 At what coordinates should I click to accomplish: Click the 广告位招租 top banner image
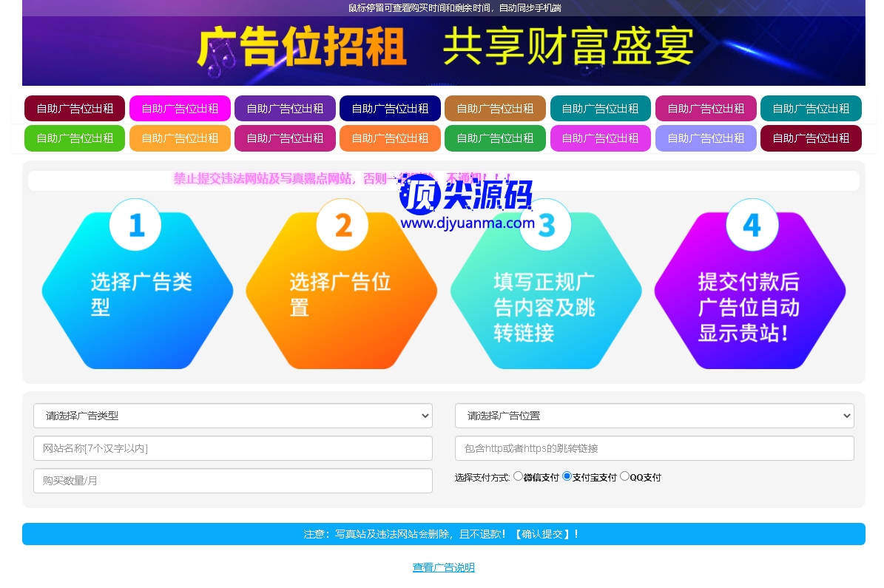(444, 49)
